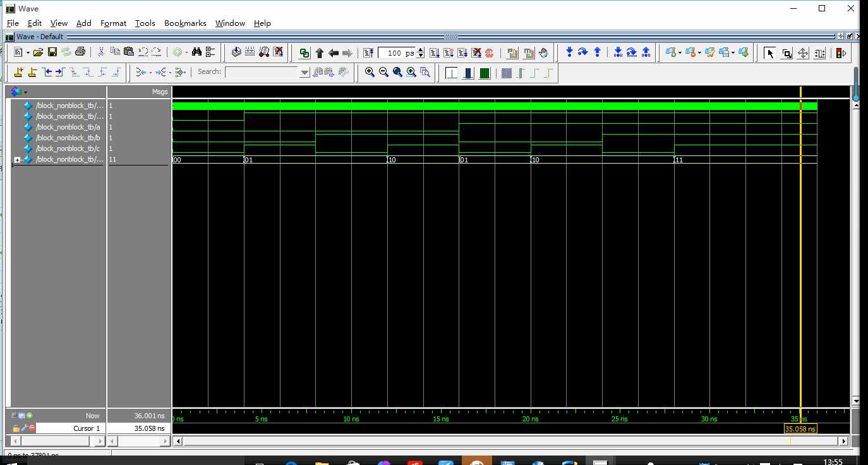868x465 pixels.
Task: Click the Zoom Out magnifier icon
Action: 383,72
